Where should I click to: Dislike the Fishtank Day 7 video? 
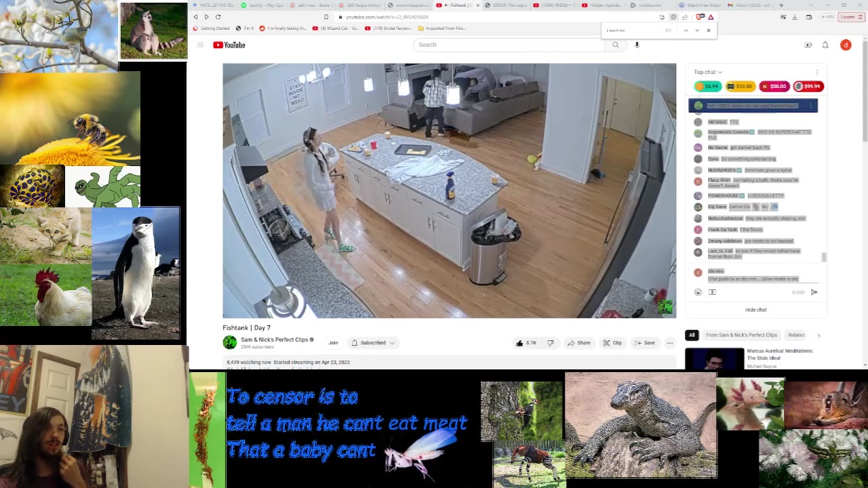[x=550, y=343]
